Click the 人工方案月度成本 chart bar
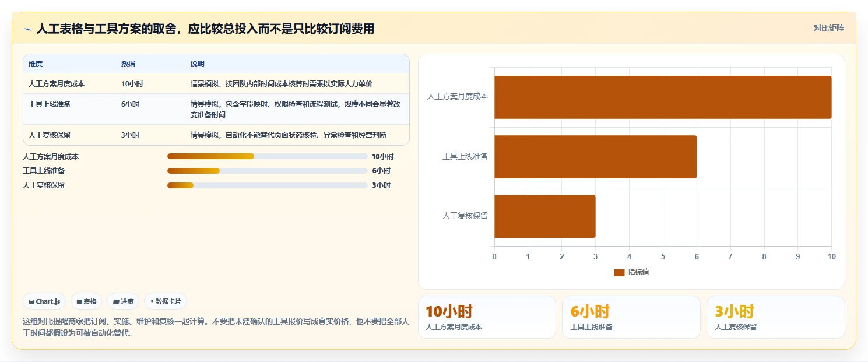This screenshot has height=362, width=868. tap(663, 97)
